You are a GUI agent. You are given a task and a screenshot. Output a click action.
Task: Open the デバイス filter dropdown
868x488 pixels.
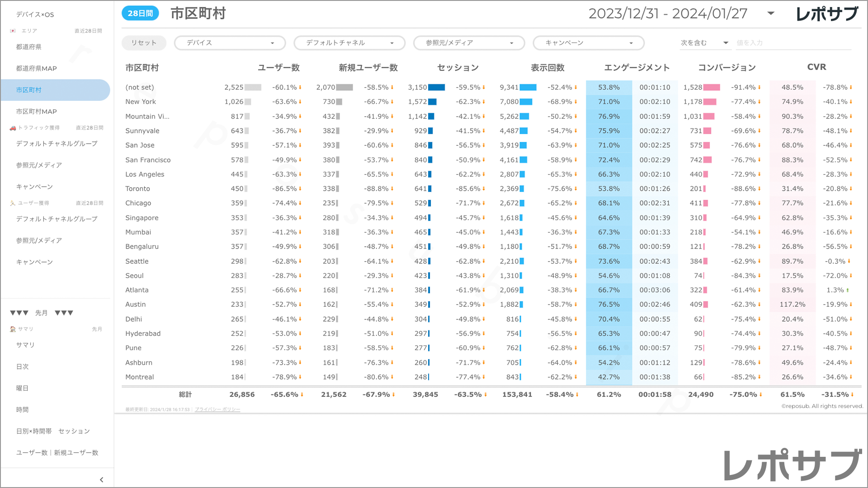pyautogui.click(x=230, y=43)
